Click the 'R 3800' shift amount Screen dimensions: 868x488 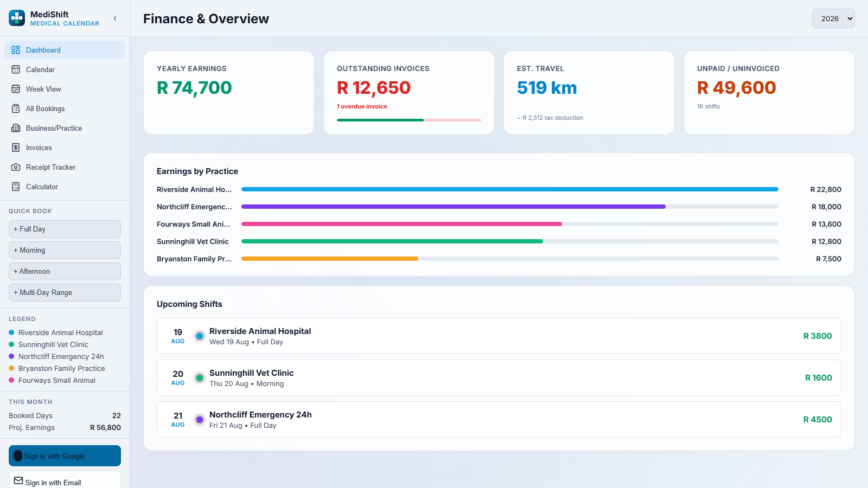click(818, 336)
